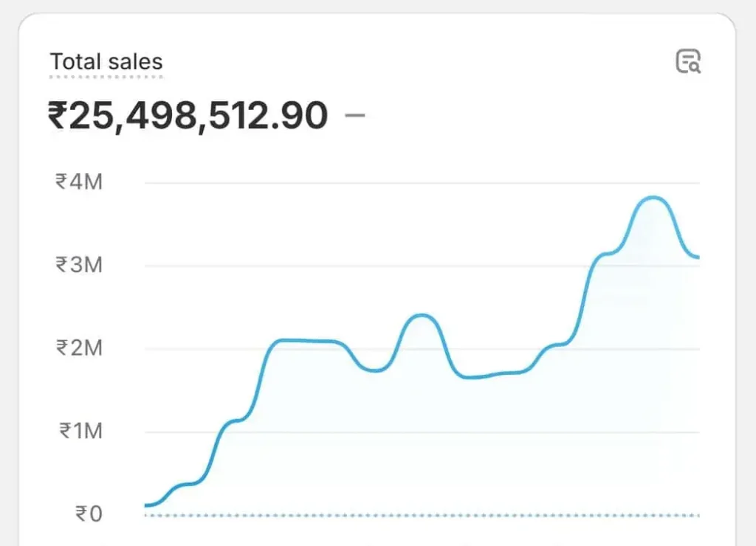Select the middle peak above the ₹2M gridline
The image size is (756, 546).
pos(422,315)
